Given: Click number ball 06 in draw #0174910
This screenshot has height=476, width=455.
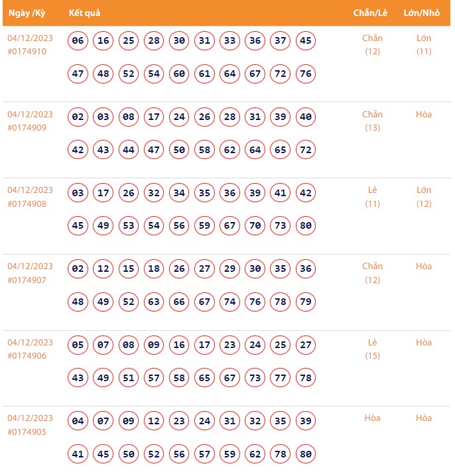Looking at the screenshot, I should pyautogui.click(x=78, y=41).
